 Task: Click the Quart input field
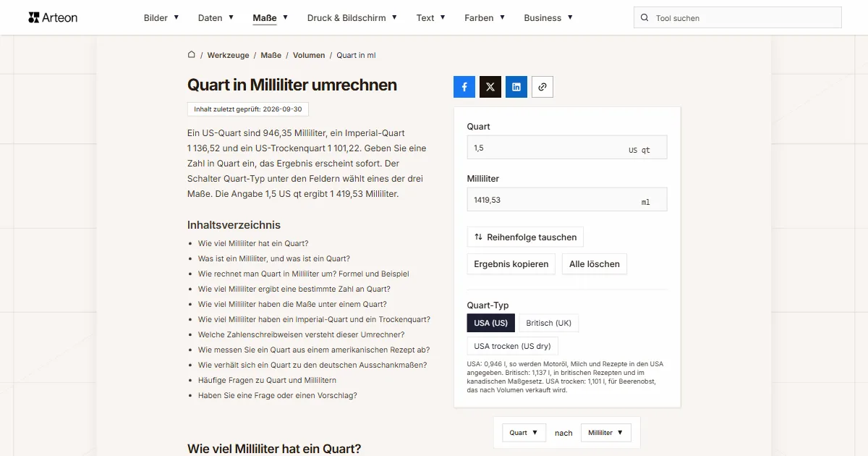pos(567,148)
